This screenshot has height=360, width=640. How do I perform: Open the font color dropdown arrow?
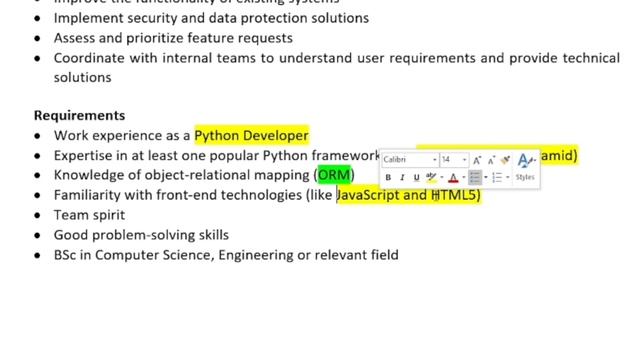(464, 177)
